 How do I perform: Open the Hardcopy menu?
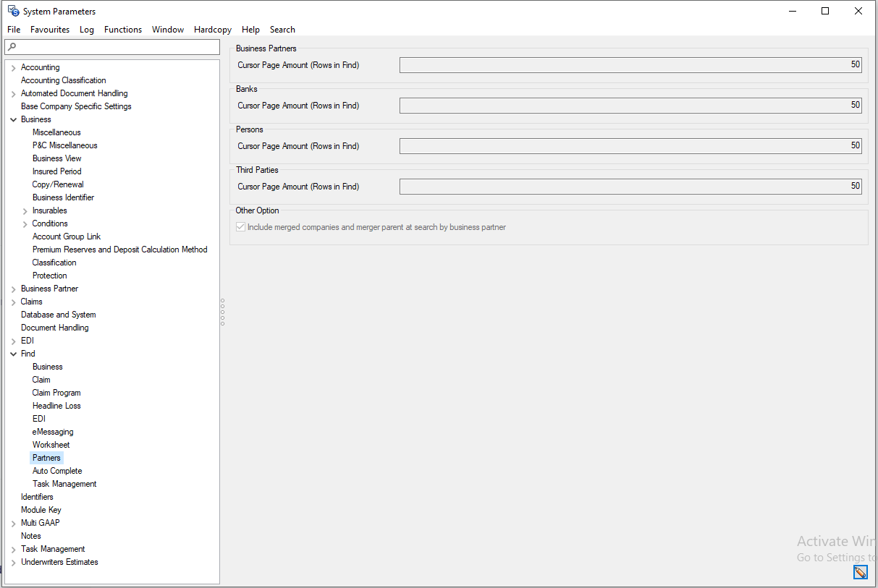[x=213, y=30]
